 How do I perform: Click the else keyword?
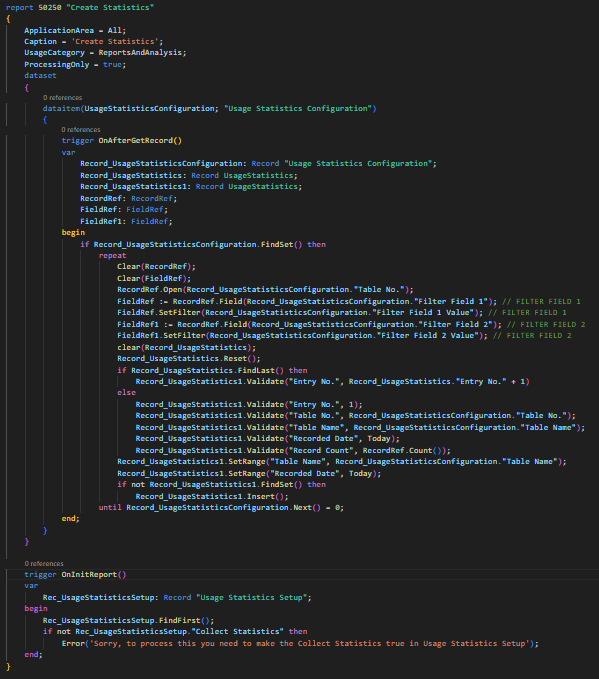[x=126, y=392]
